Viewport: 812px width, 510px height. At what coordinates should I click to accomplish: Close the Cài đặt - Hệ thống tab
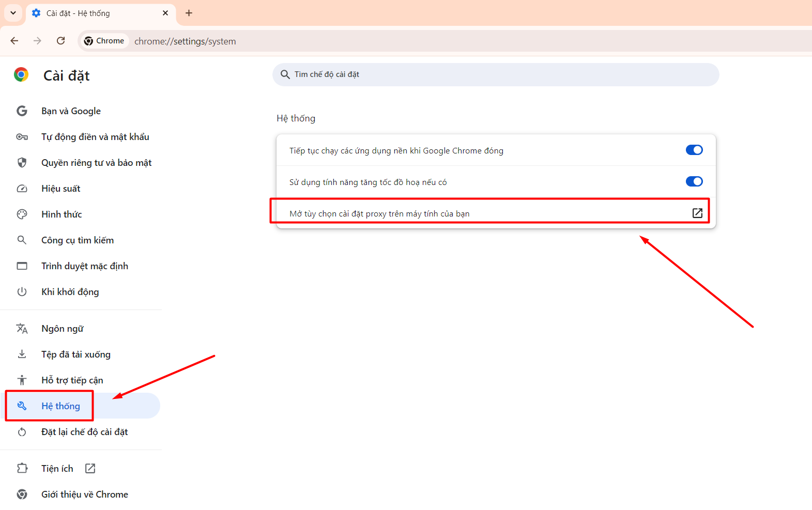pyautogui.click(x=165, y=13)
